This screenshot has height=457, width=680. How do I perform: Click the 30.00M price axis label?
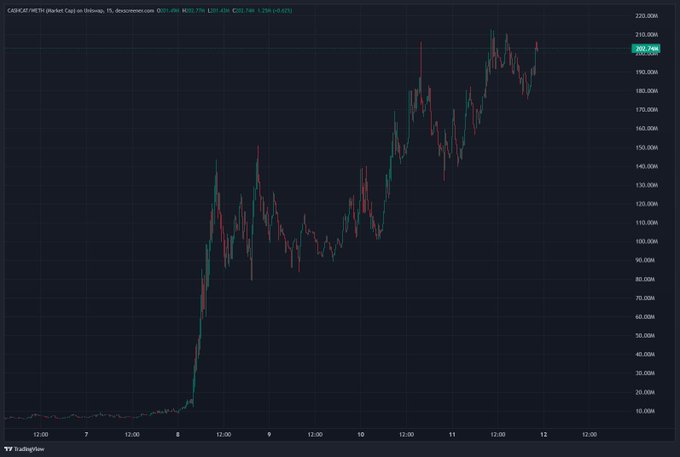point(645,373)
